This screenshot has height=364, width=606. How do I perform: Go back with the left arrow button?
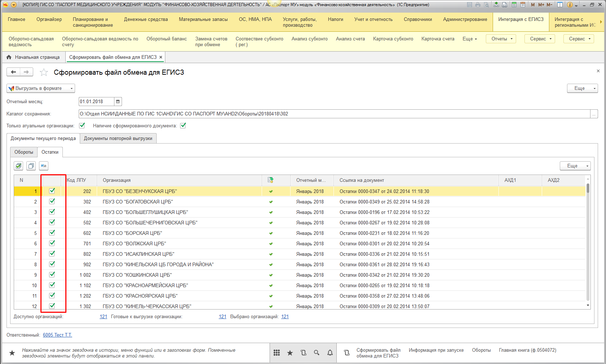(13, 72)
